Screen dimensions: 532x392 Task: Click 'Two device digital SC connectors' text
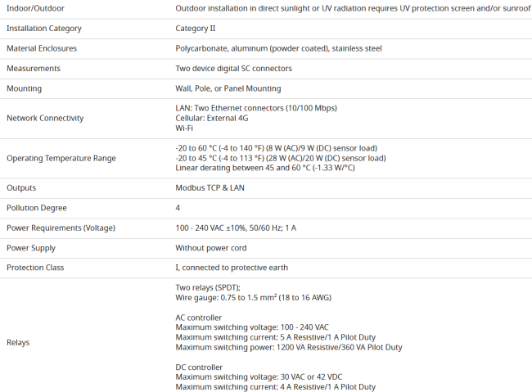234,69
